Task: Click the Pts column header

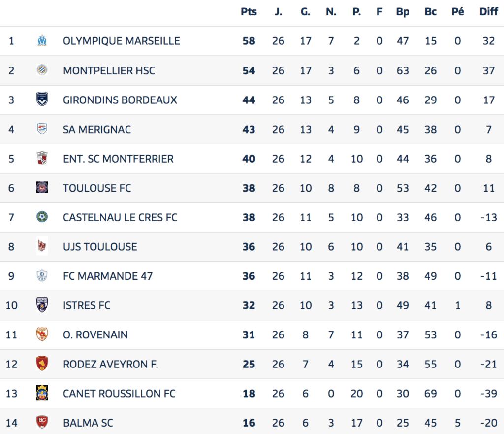Action: [249, 12]
